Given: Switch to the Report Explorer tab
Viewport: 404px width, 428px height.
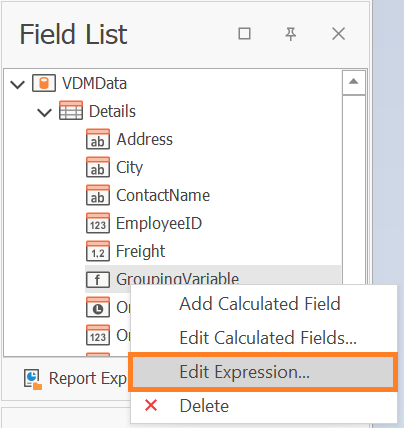Looking at the screenshot, I should pyautogui.click(x=75, y=379).
